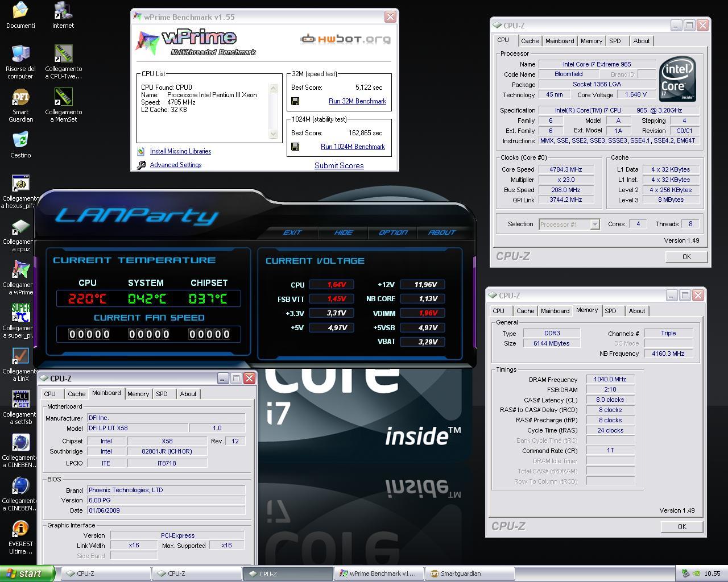The width and height of the screenshot is (728, 582).
Task: Open SPD tab in bottom-left CPU-Z window
Action: point(162,394)
